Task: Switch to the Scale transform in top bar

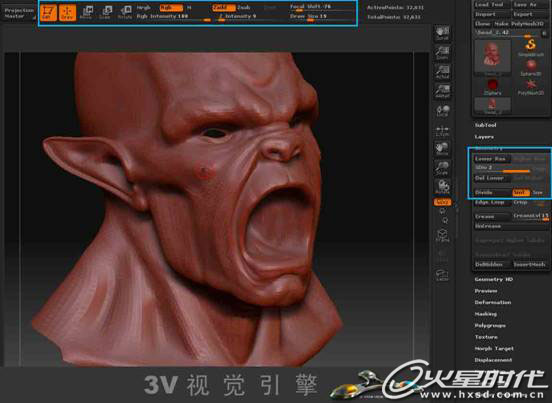Action: (105, 12)
